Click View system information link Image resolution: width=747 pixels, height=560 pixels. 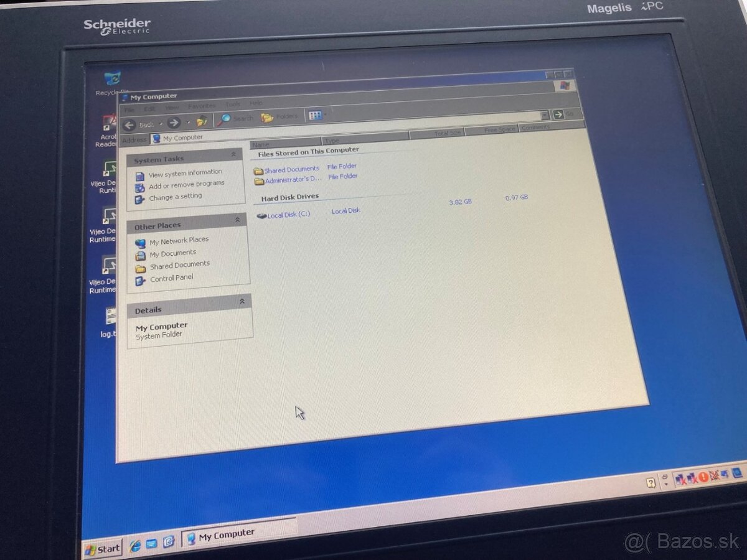point(186,173)
